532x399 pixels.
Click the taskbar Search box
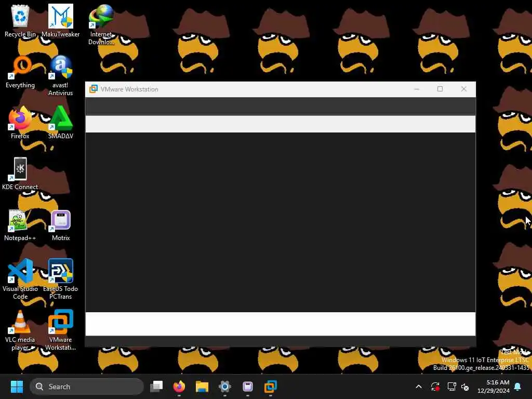[87, 387]
